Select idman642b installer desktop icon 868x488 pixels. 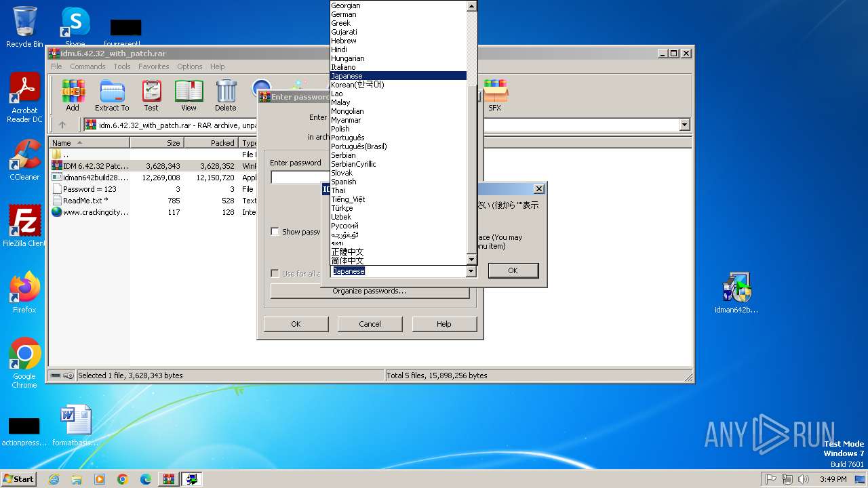click(736, 293)
